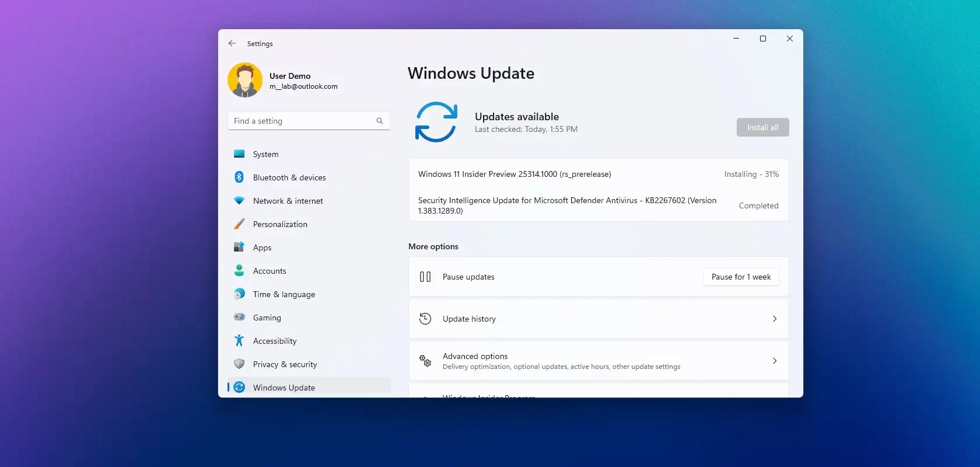Click the Gaming controller icon
Screen dimensions: 980x467
(x=239, y=317)
